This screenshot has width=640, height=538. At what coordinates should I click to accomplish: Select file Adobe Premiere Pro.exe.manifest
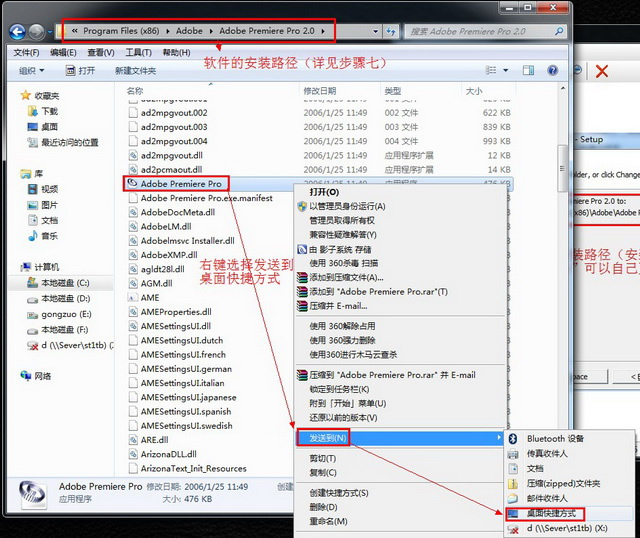(x=207, y=198)
